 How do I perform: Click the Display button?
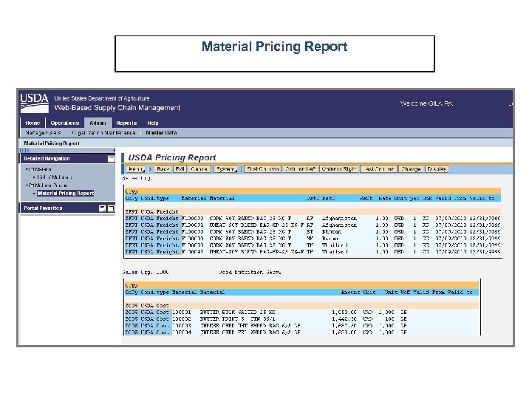point(437,169)
